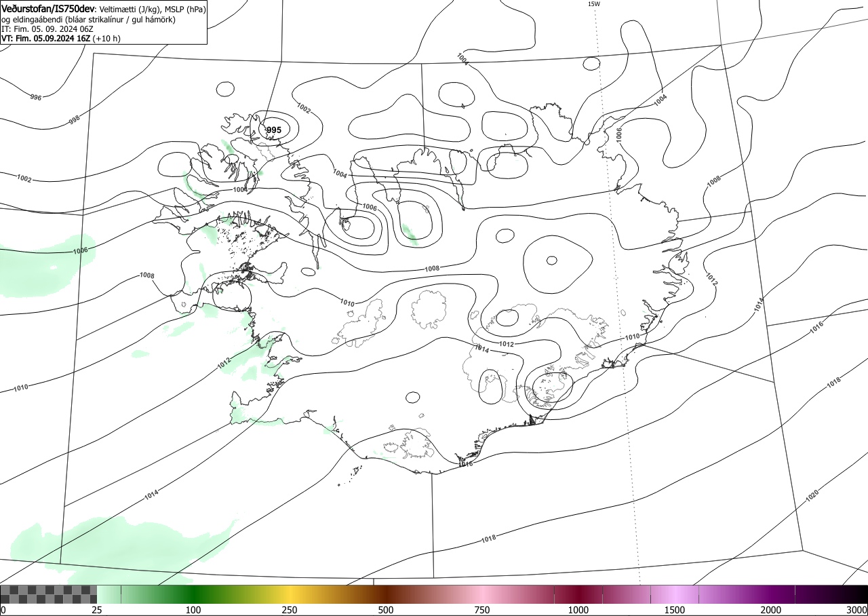The width and height of the screenshot is (868, 616).
Task: Click the 25 value on the color scale
Action: (97, 610)
